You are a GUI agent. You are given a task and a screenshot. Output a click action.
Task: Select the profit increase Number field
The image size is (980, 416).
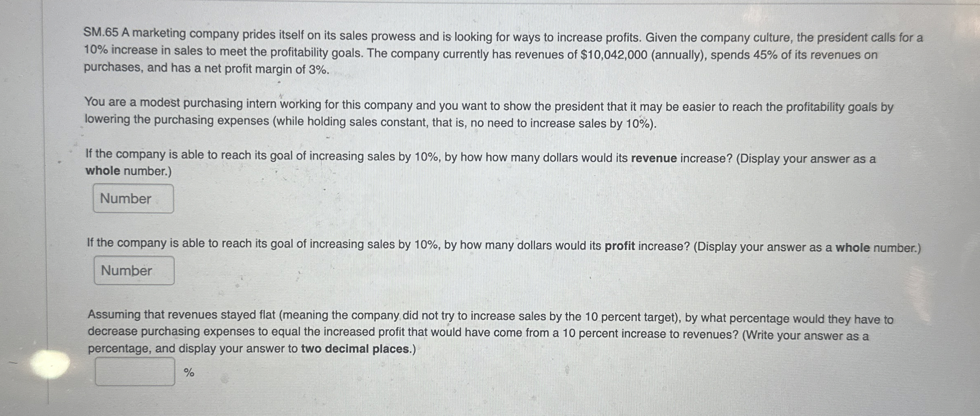pyautogui.click(x=134, y=270)
